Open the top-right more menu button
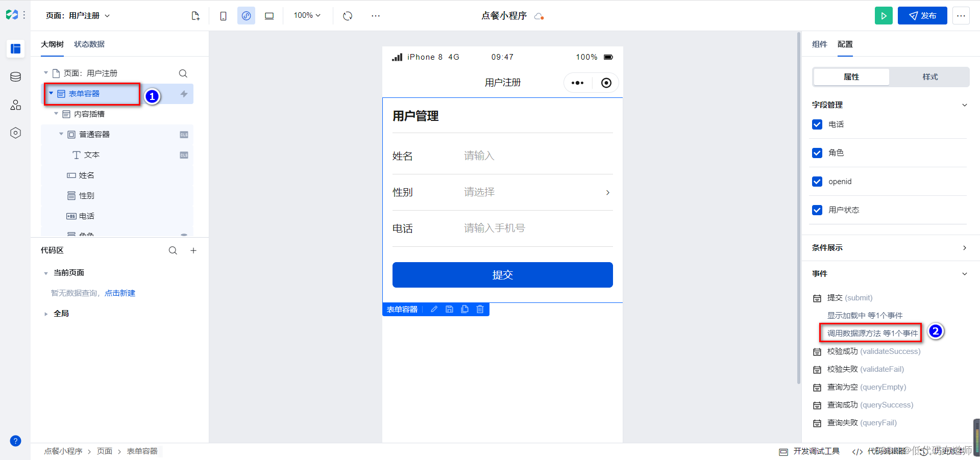The image size is (980, 460). click(x=961, y=15)
